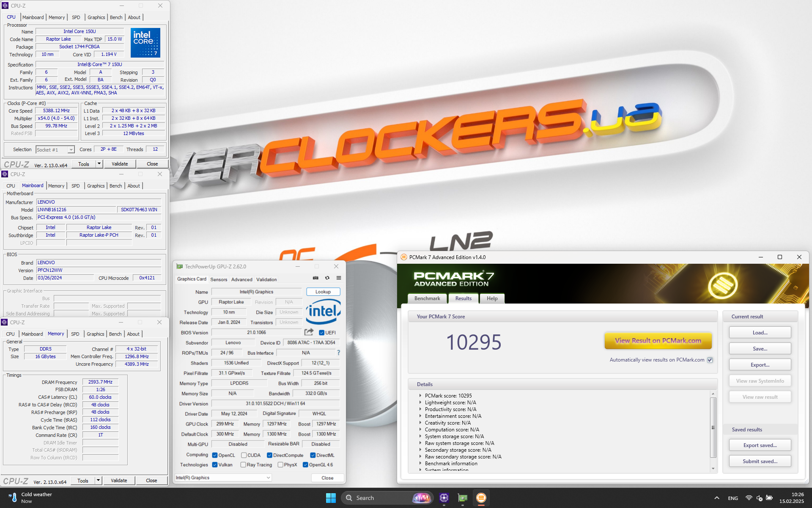Click the clock and date on taskbar

(792, 498)
